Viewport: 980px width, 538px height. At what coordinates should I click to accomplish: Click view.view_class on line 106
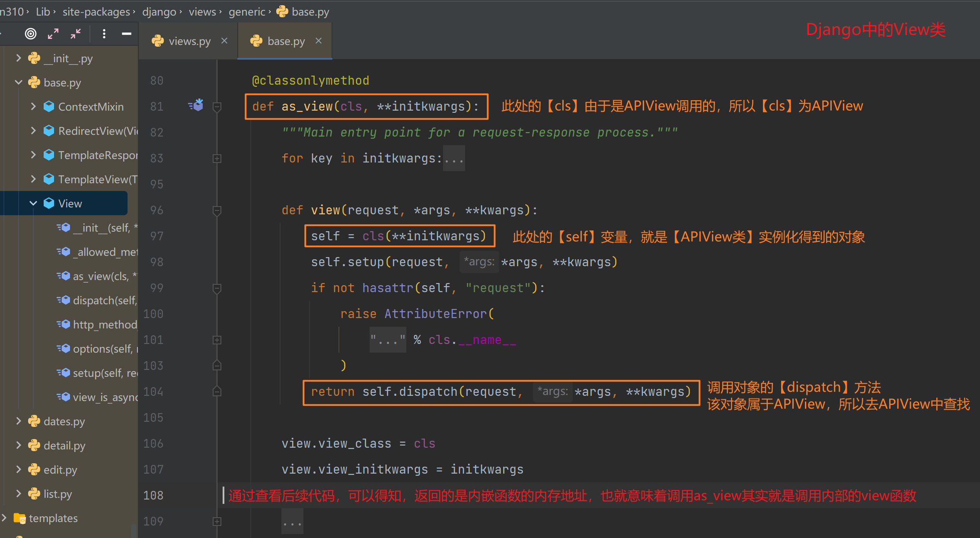point(336,443)
